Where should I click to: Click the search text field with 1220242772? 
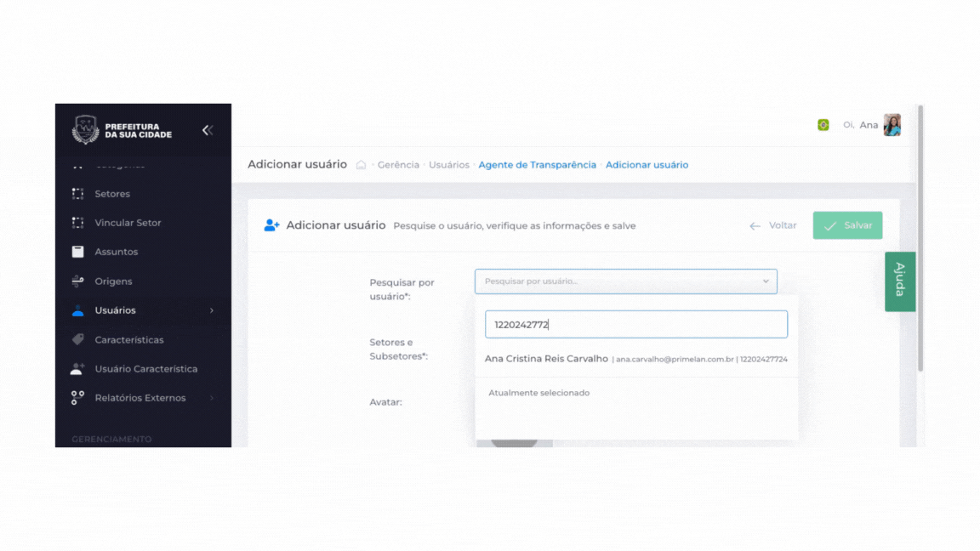pyautogui.click(x=635, y=324)
